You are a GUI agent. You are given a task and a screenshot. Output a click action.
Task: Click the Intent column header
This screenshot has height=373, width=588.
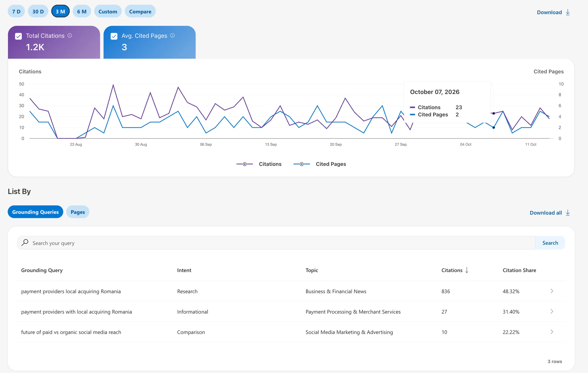[x=184, y=270]
